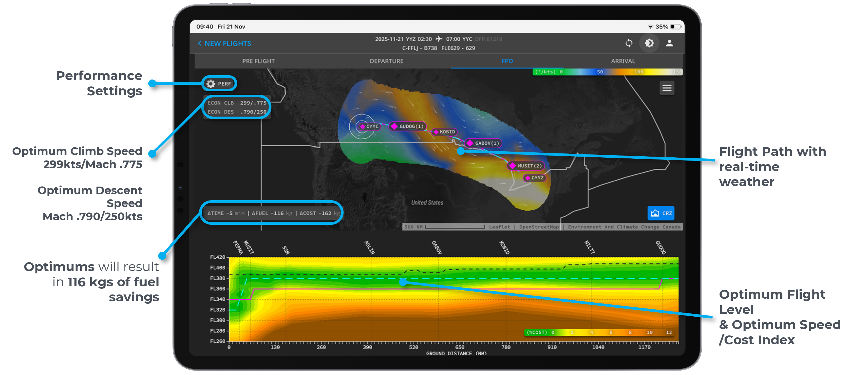The width and height of the screenshot is (868, 375).
Task: Select the CYYC waypoint marker
Action: (369, 126)
